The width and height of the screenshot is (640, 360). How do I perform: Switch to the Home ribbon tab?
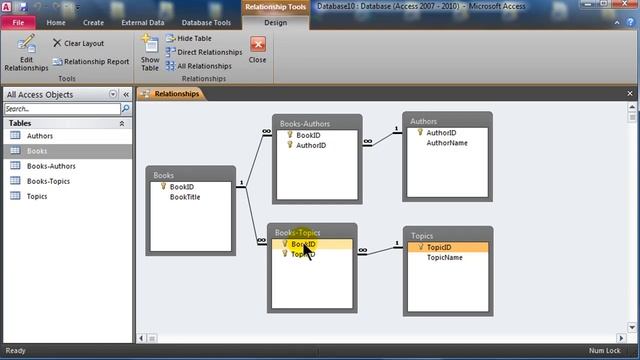(x=56, y=23)
